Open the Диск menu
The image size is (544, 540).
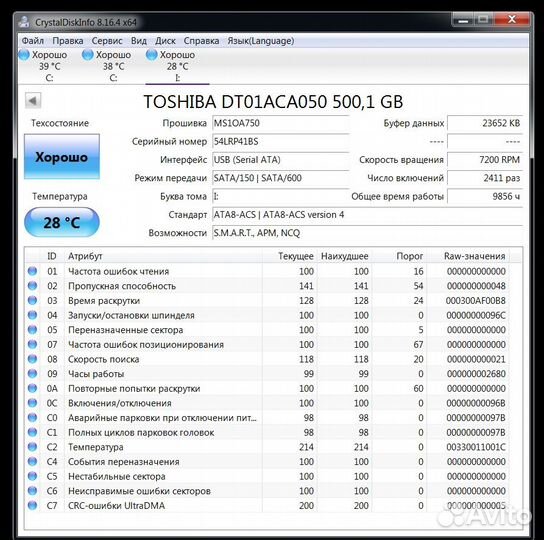click(x=165, y=41)
